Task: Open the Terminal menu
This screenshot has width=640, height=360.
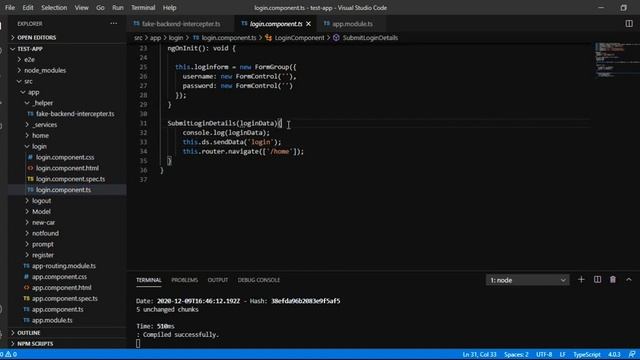Action: click(x=143, y=8)
